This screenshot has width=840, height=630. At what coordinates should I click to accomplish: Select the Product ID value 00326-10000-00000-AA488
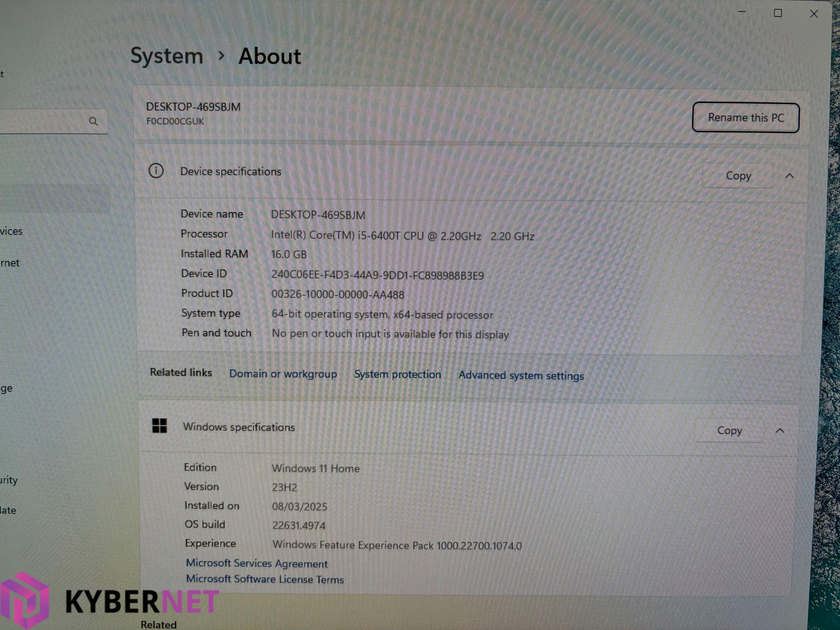(338, 295)
